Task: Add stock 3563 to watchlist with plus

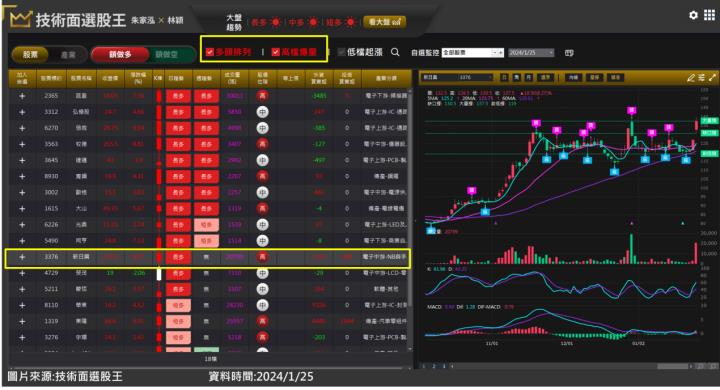Action: pyautogui.click(x=22, y=144)
